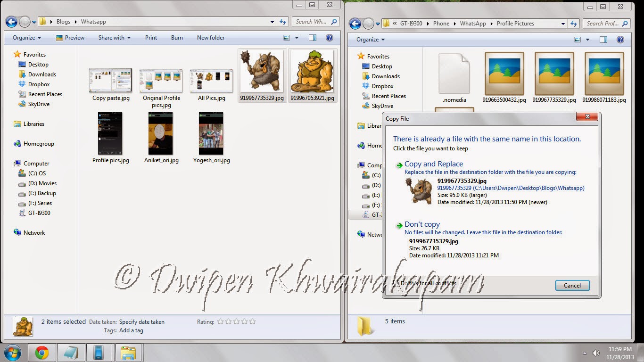
Task: Open Recent Places in right window
Action: click(x=383, y=96)
